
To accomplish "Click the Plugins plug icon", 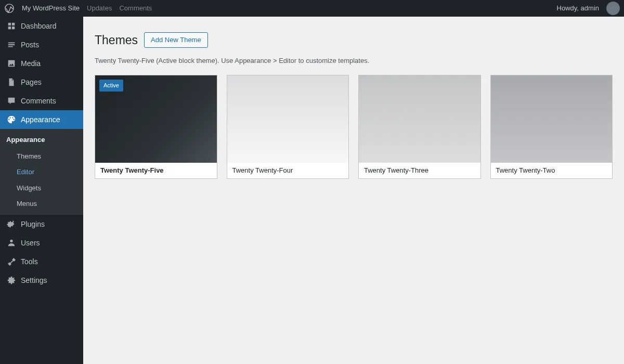I will coord(11,224).
